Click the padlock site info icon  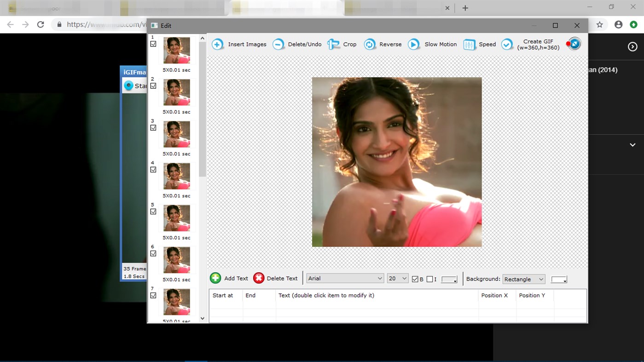(x=59, y=24)
